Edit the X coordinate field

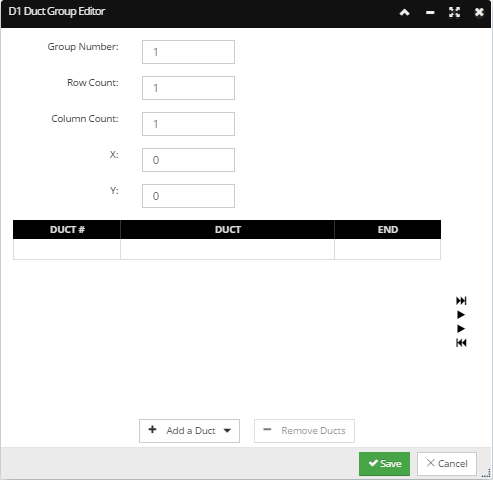(x=188, y=160)
